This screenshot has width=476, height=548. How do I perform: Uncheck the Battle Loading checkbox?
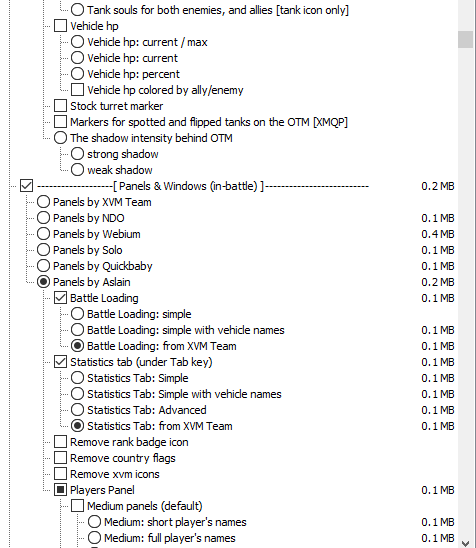(x=60, y=298)
